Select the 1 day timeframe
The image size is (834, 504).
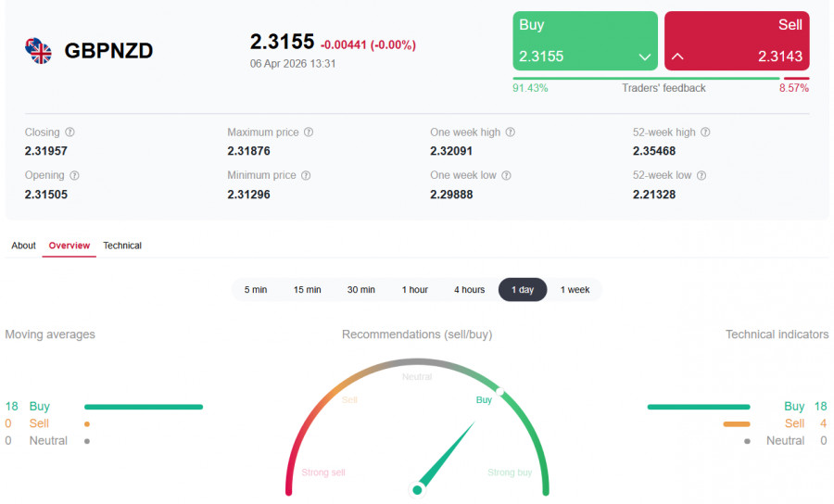click(x=523, y=290)
